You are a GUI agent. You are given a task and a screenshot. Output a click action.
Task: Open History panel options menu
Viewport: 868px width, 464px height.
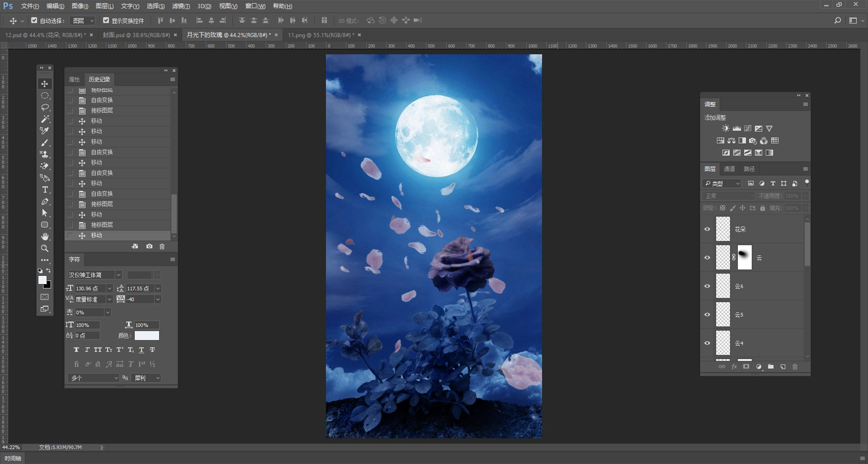pos(172,79)
